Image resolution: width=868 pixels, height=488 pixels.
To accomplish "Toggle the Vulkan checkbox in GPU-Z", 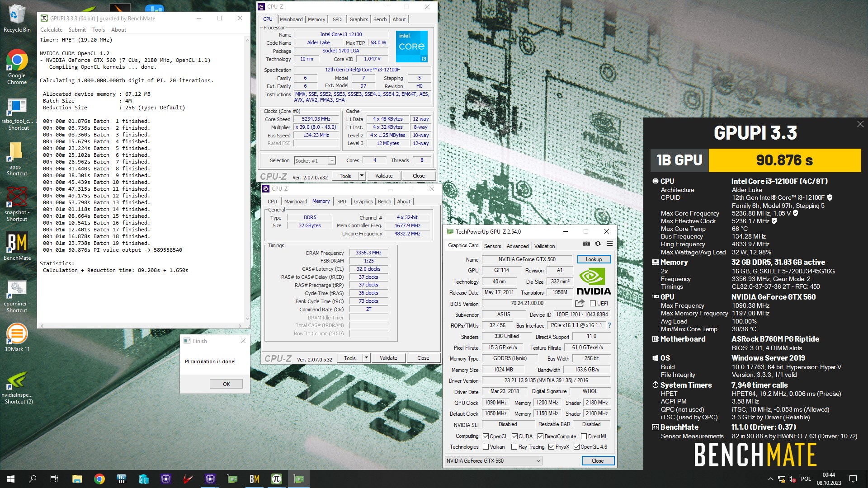I will 486,447.
